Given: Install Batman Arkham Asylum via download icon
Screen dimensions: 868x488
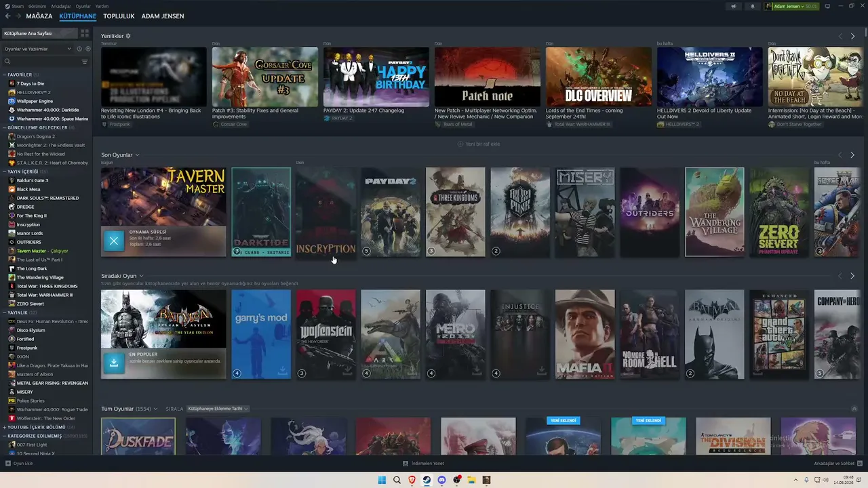Looking at the screenshot, I should [x=114, y=363].
